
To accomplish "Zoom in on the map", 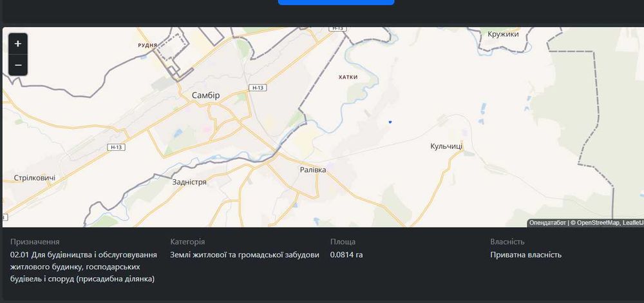I will point(17,44).
